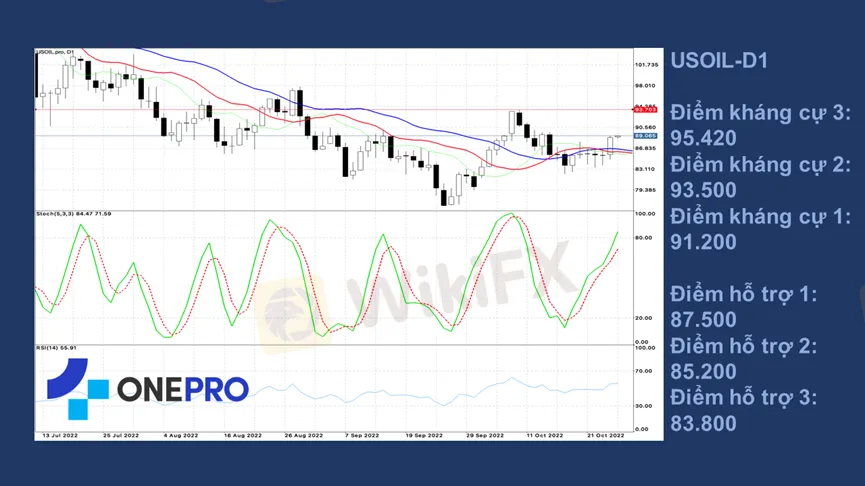This screenshot has width=865, height=486.
Task: Click the Điểm kháng cự 3 value 95.420
Action: click(x=703, y=138)
